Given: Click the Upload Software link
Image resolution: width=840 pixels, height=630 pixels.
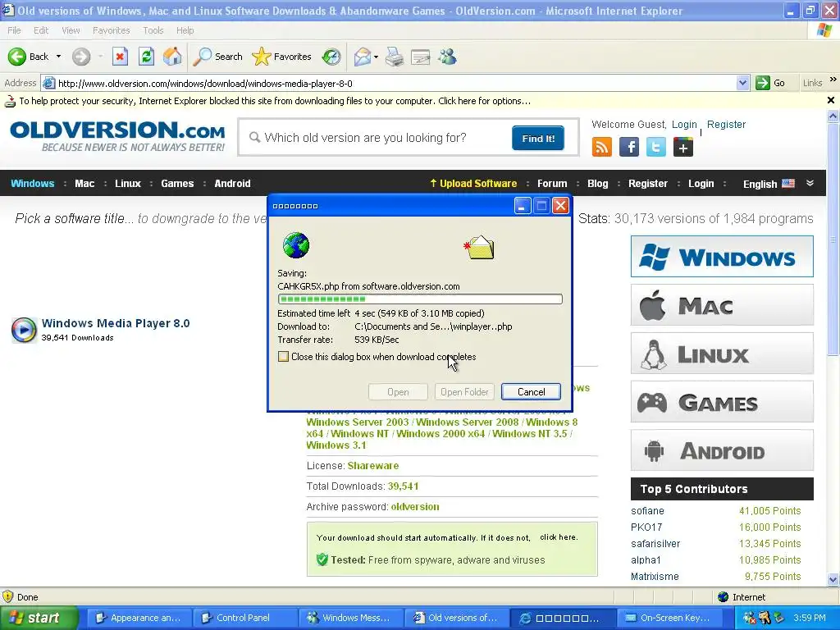Looking at the screenshot, I should (473, 183).
